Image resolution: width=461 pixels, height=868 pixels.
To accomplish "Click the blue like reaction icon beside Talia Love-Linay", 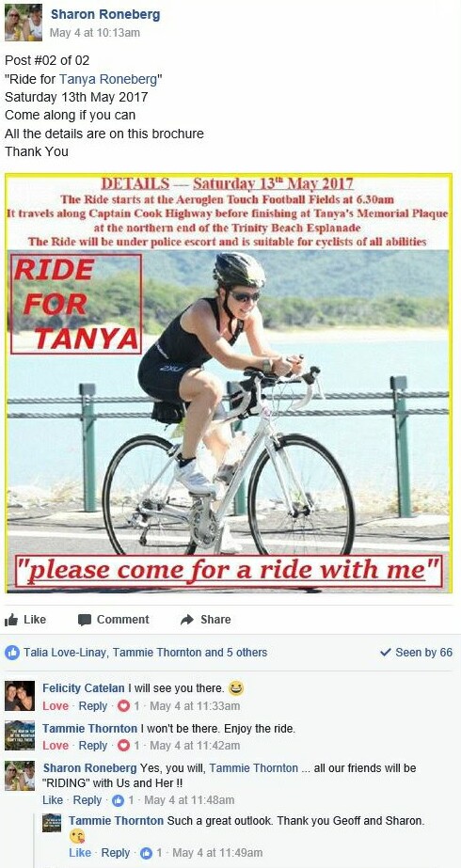I will coord(11,653).
